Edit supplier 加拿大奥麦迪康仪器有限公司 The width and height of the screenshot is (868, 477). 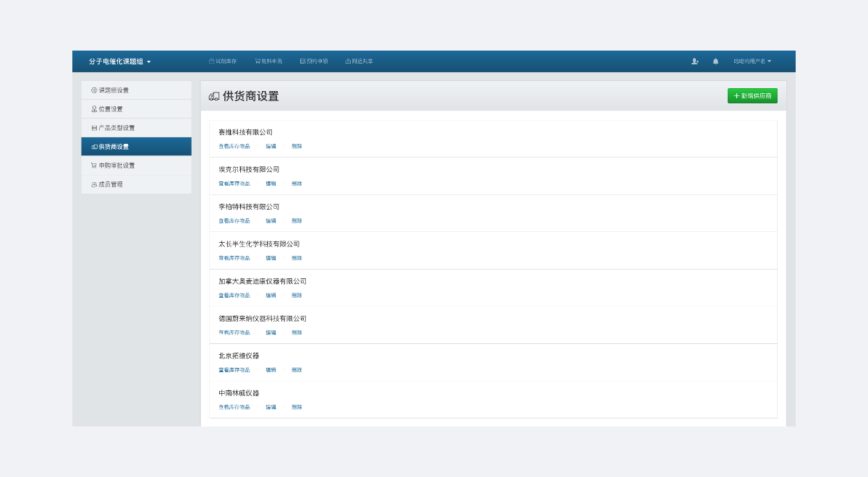[x=271, y=295]
